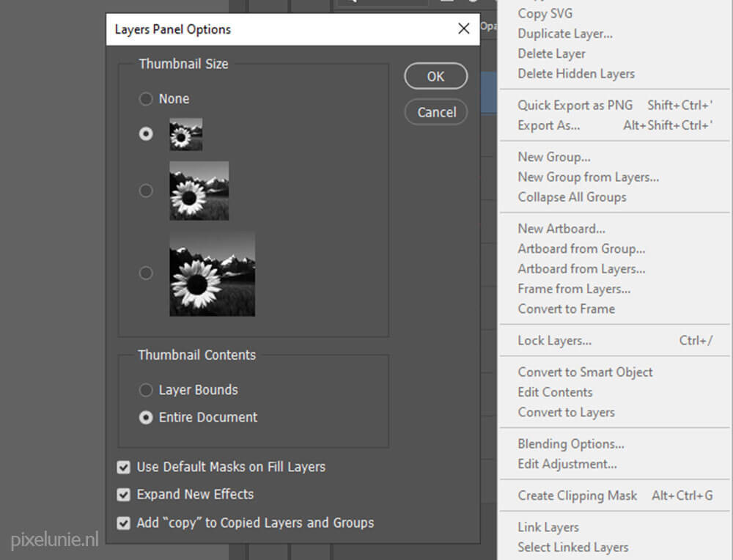This screenshot has height=560, width=733.
Task: Click the Layers Panel Options title text
Action: tap(172, 29)
